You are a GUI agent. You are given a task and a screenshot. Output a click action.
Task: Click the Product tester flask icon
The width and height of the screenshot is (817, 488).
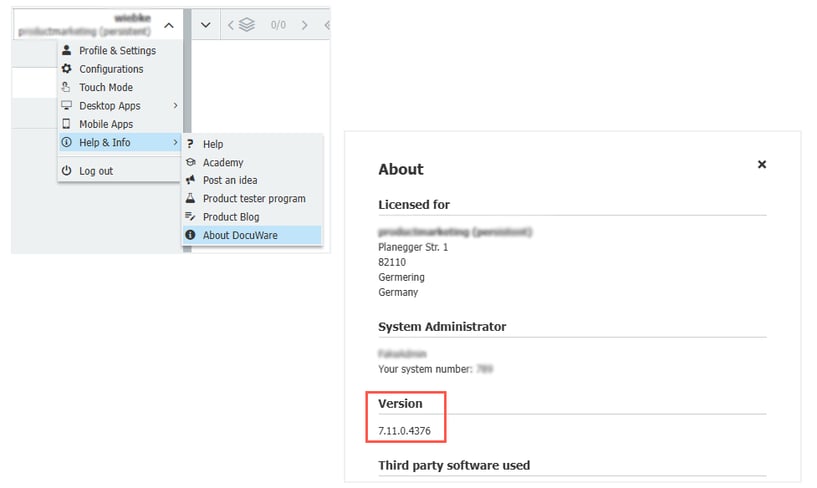(191, 199)
